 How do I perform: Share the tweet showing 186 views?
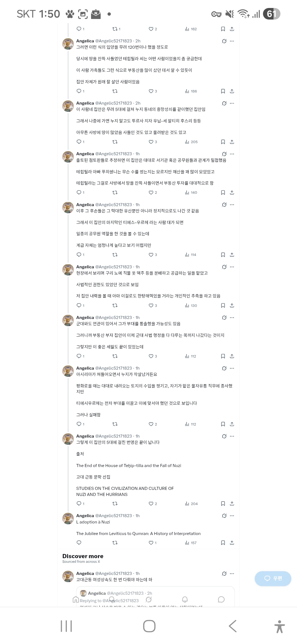coord(232,91)
